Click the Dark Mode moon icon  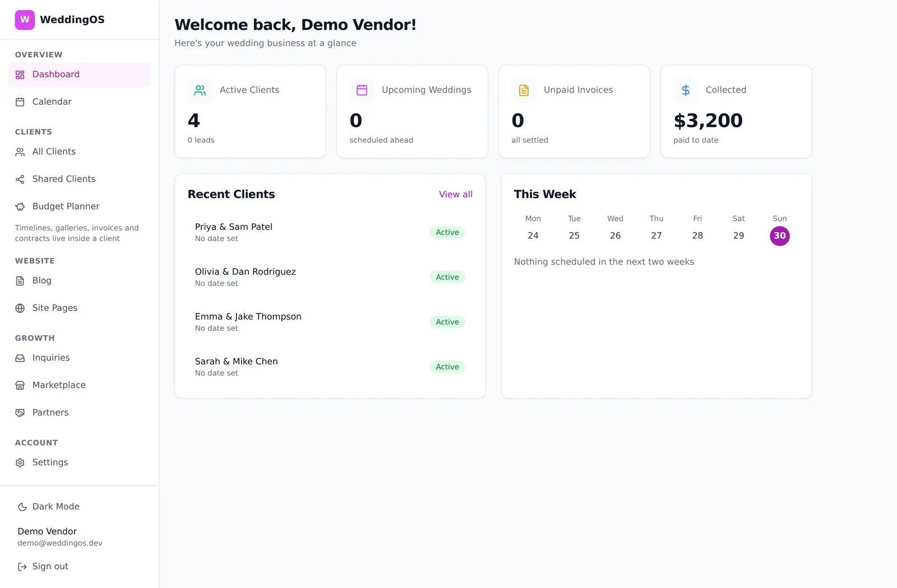22,507
